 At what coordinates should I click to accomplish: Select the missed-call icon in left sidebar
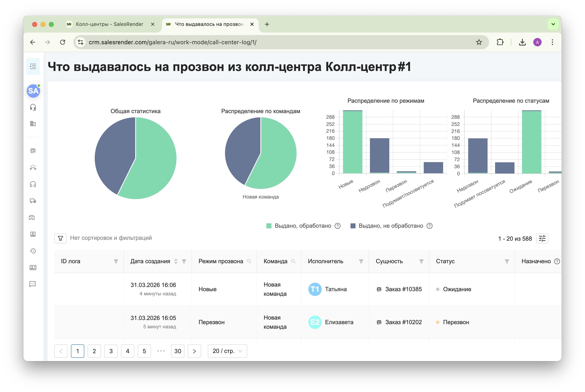point(33,167)
